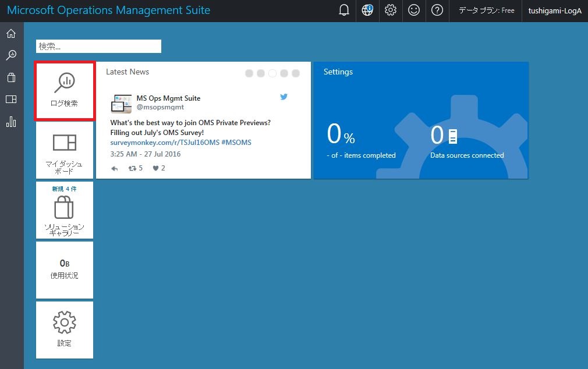Select the first Latest News carousel dot

(x=249, y=73)
